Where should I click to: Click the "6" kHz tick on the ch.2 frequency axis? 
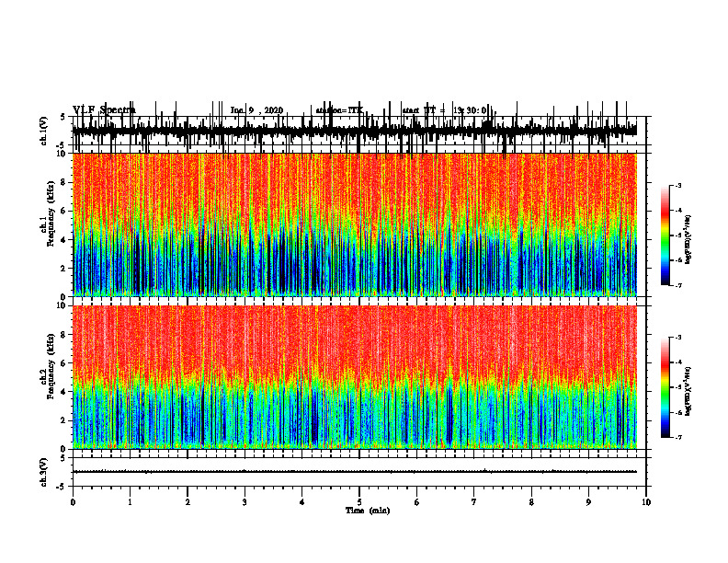[x=63, y=363]
